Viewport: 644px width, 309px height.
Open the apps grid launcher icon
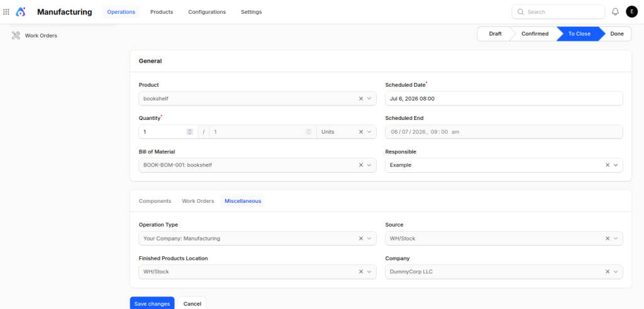coord(6,12)
